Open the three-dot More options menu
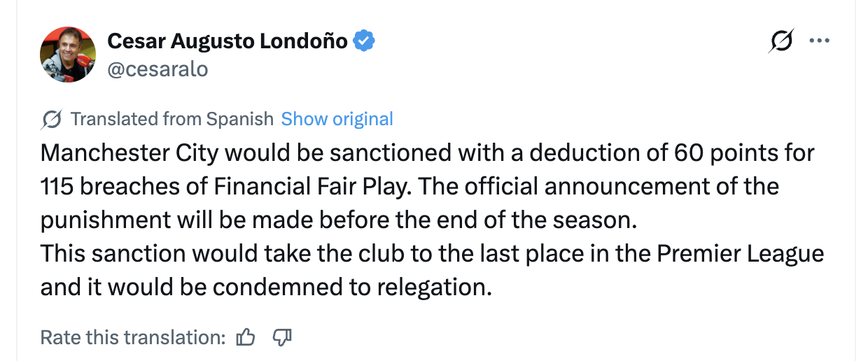Screen dimensions: 868x361 point(819,41)
